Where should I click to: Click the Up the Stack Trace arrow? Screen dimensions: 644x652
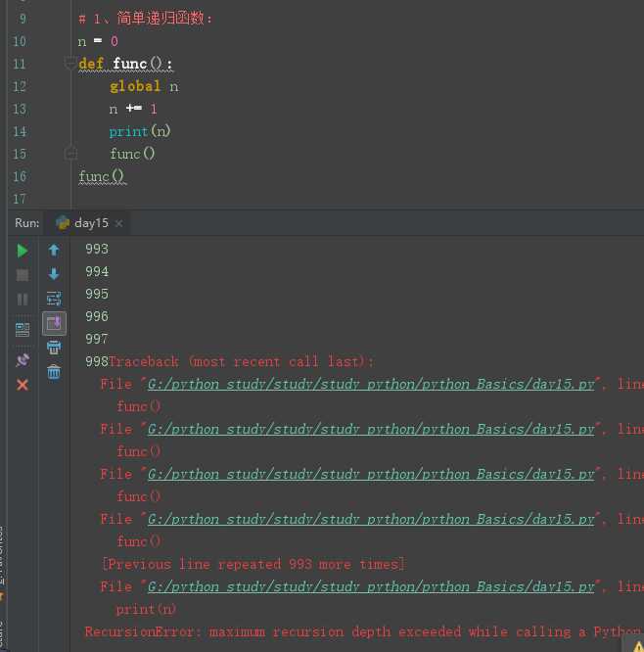click(54, 251)
